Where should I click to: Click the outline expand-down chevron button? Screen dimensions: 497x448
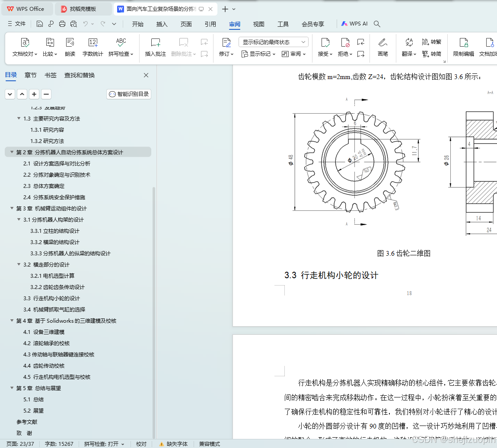click(x=10, y=94)
